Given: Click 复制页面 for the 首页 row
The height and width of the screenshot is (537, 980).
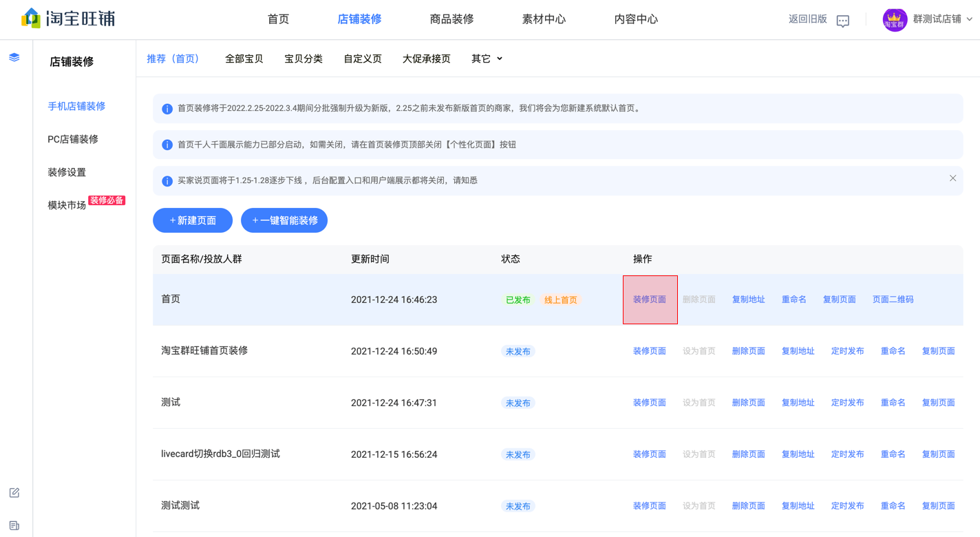Looking at the screenshot, I should click(x=840, y=299).
